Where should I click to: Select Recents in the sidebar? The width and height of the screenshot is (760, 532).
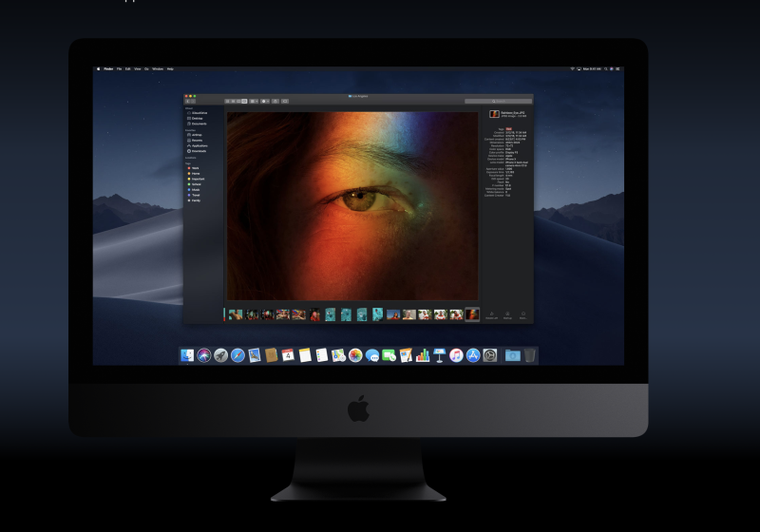coord(195,140)
